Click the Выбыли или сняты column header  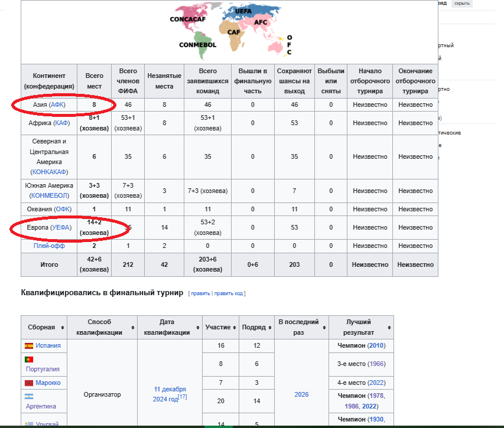(x=331, y=81)
